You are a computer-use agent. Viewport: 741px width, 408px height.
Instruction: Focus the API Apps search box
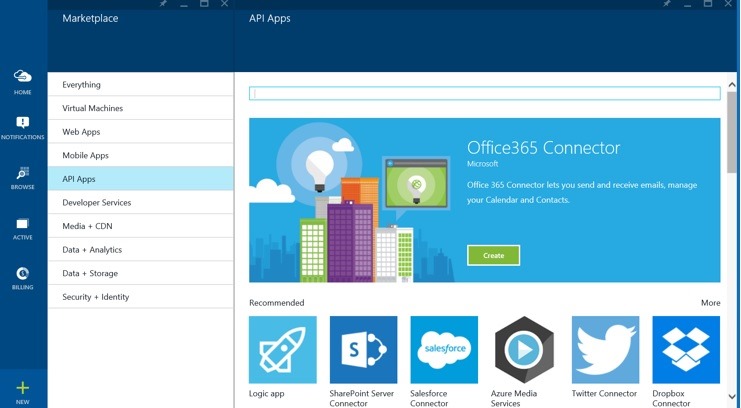tap(485, 93)
